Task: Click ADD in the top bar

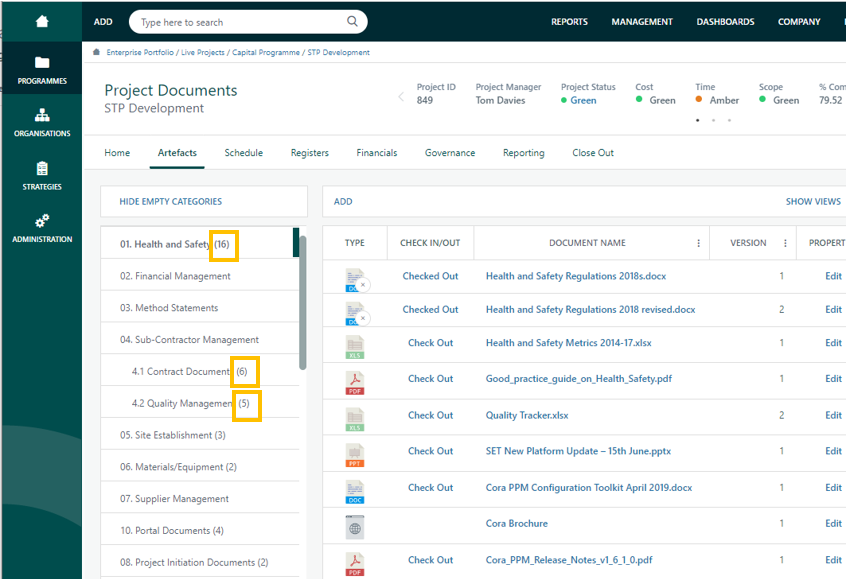Action: coord(103,22)
